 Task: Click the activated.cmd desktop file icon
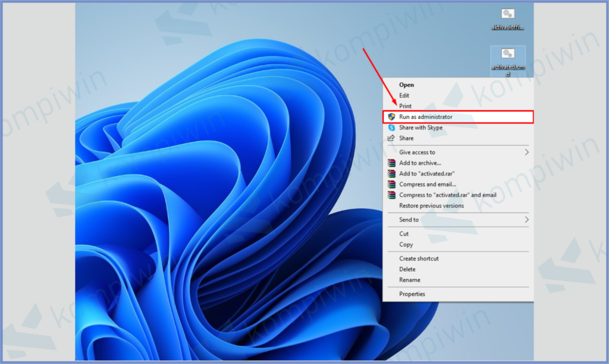(x=508, y=55)
